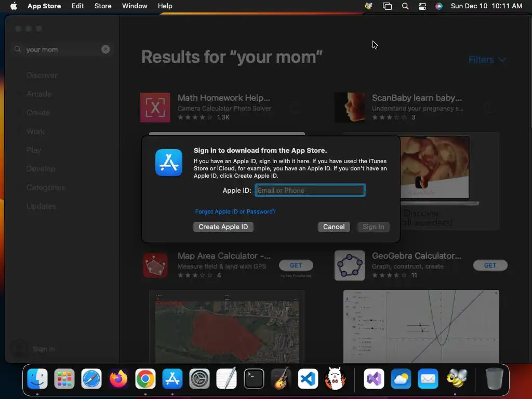
Task: Select Work in the sidebar
Action: pos(36,131)
